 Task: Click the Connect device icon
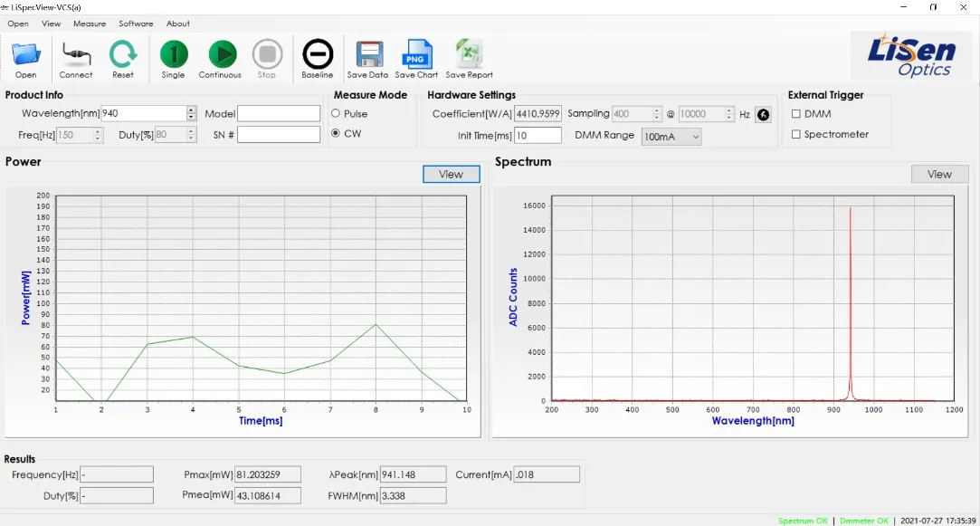click(x=76, y=55)
